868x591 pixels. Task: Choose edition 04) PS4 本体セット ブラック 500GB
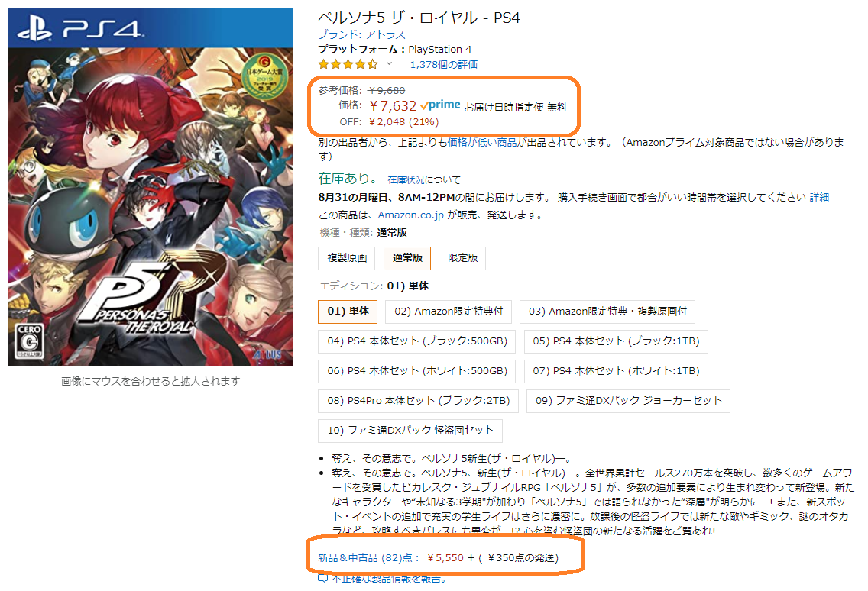pyautogui.click(x=417, y=341)
